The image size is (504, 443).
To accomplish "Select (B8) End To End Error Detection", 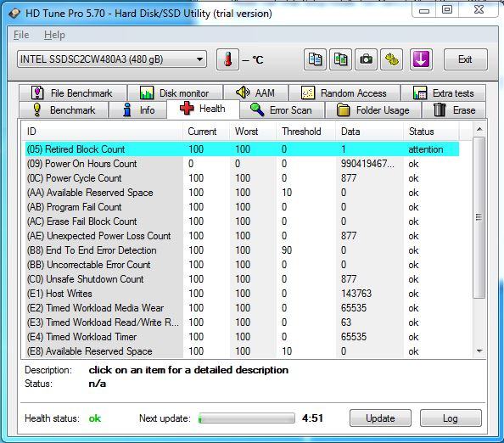I will point(242,250).
